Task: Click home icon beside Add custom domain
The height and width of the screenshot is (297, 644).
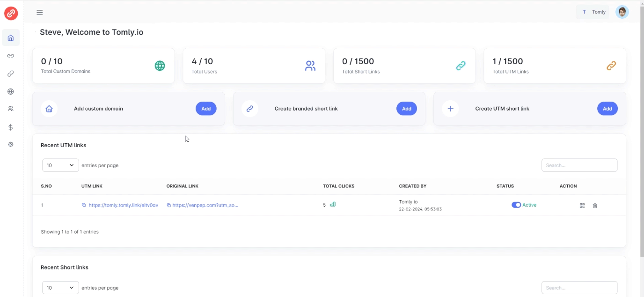Action: (49, 109)
